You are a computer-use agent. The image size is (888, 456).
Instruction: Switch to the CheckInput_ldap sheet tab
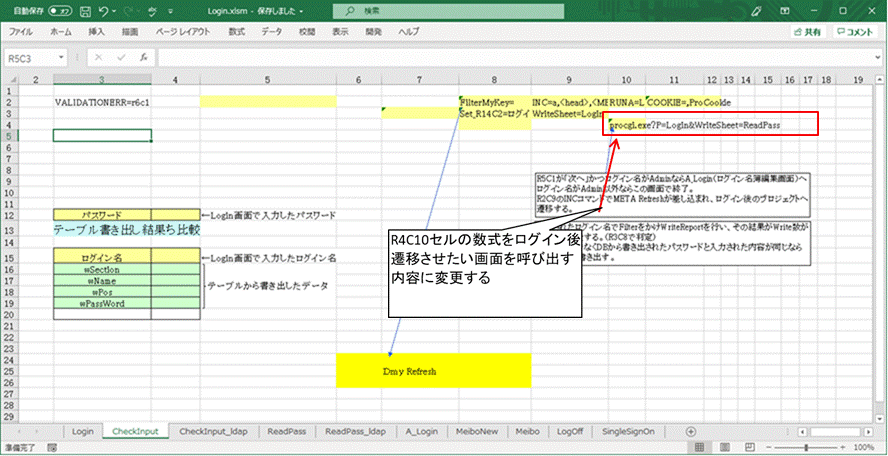pyautogui.click(x=214, y=432)
